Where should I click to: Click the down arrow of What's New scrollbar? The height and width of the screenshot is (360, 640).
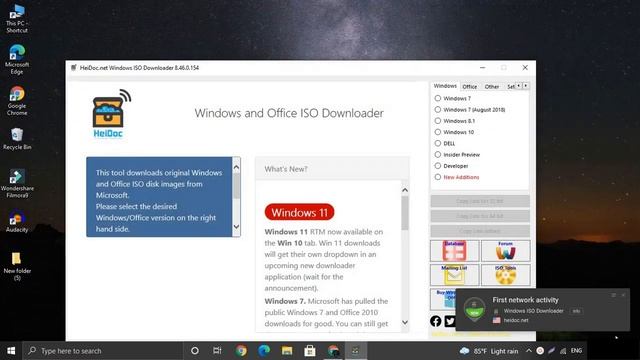click(405, 322)
